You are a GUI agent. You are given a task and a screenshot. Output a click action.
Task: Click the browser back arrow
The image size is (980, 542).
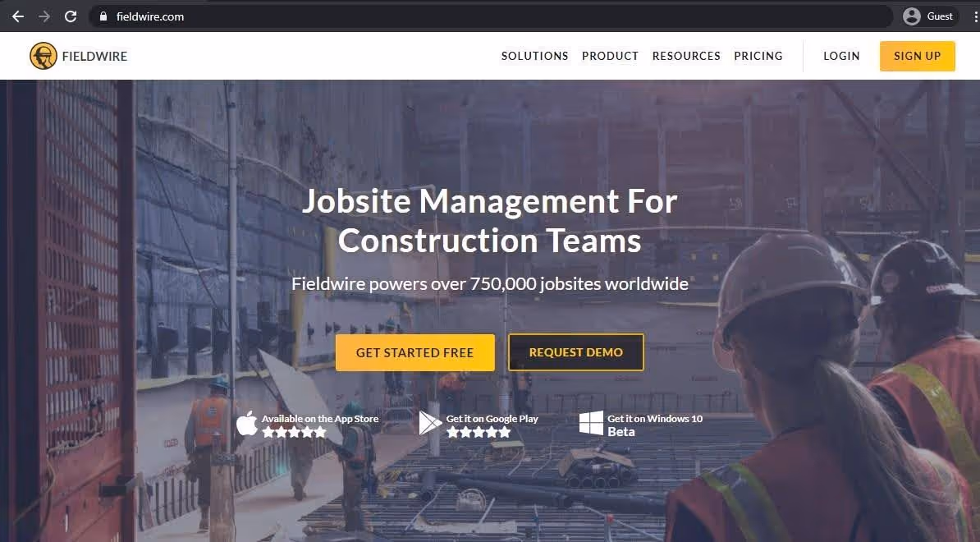18,17
